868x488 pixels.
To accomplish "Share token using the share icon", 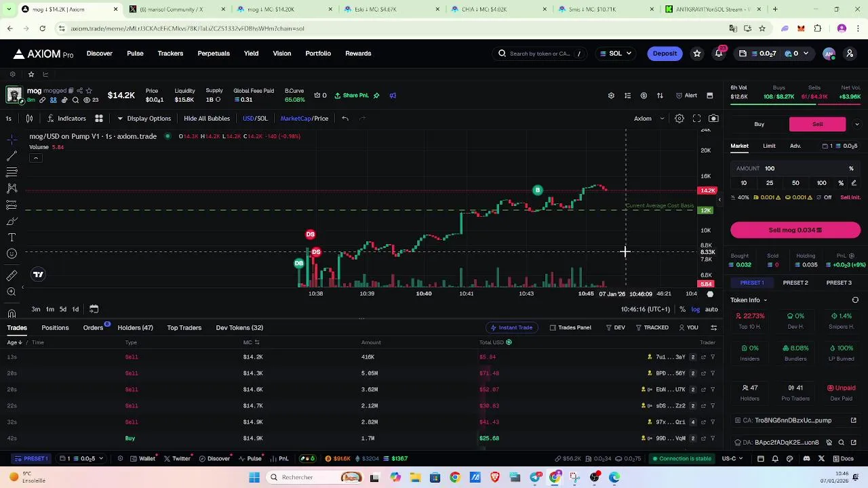I will (x=79, y=91).
